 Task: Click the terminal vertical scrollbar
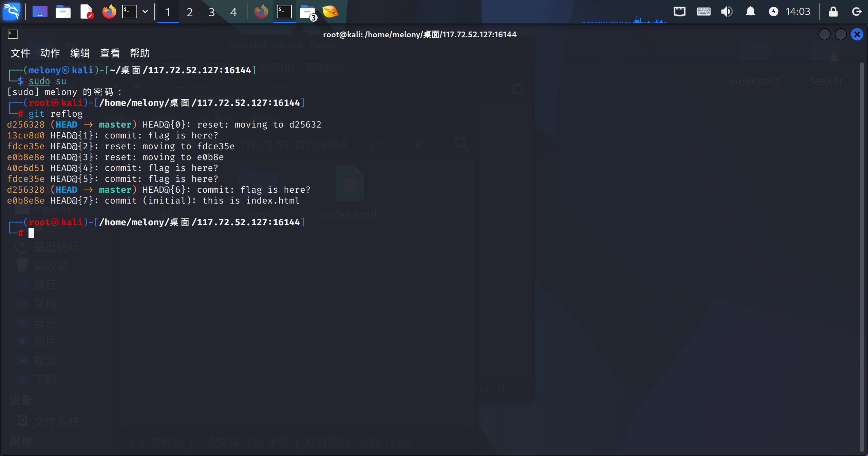click(862, 258)
